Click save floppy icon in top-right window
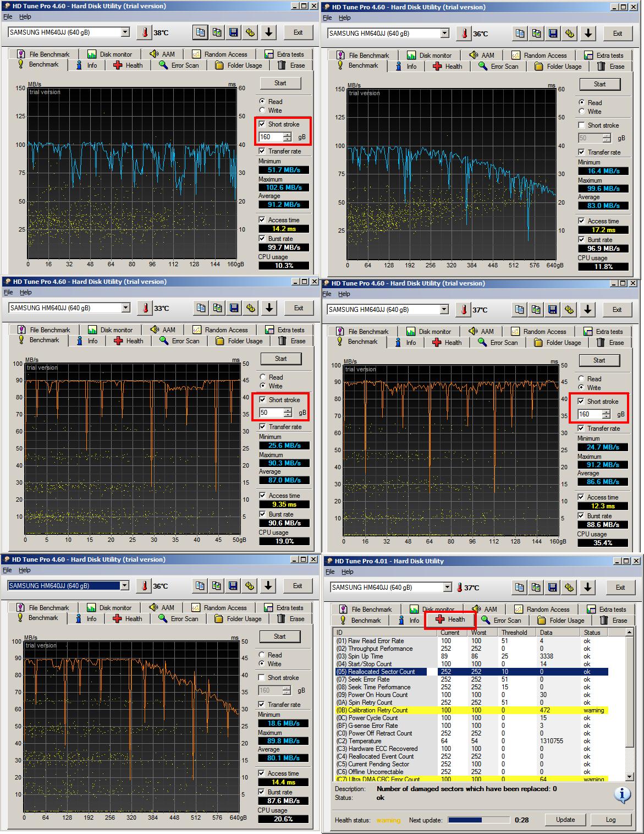This screenshot has width=644, height=834. pos(553,34)
